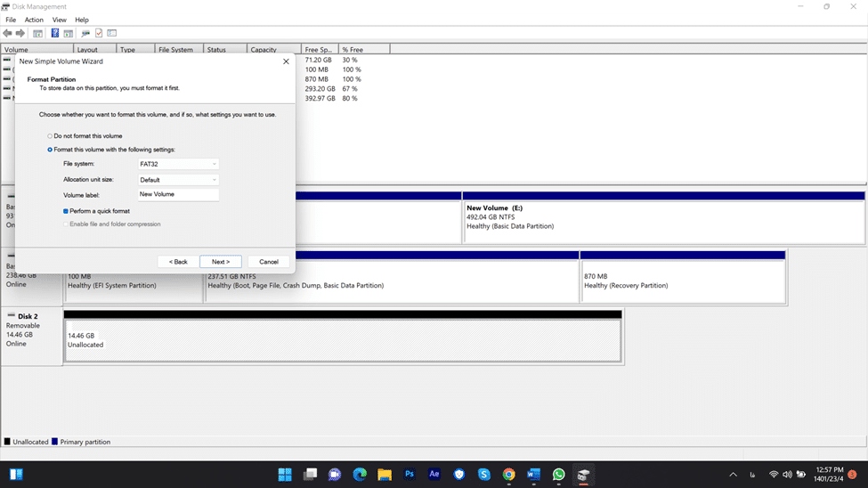Viewport: 868px width, 488px height.
Task: Select the 14.46 GB Unallocated space on Disk 2
Action: tap(343, 337)
